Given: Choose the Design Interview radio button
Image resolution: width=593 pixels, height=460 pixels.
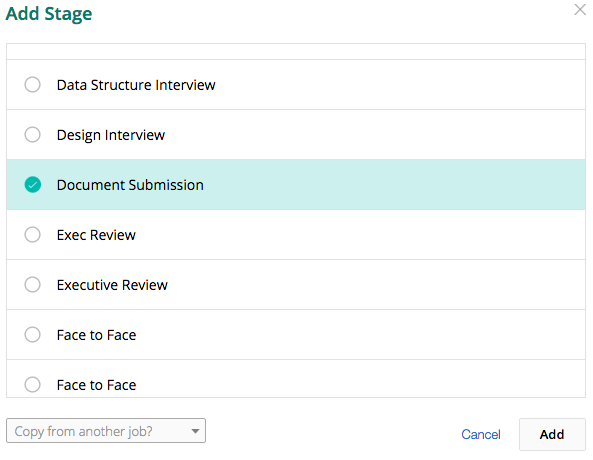Looking at the screenshot, I should (33, 134).
